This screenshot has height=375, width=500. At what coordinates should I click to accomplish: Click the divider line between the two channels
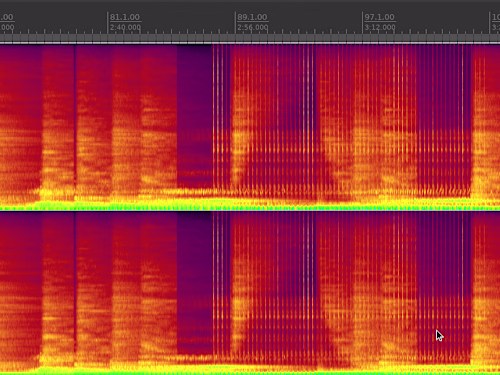[250, 211]
